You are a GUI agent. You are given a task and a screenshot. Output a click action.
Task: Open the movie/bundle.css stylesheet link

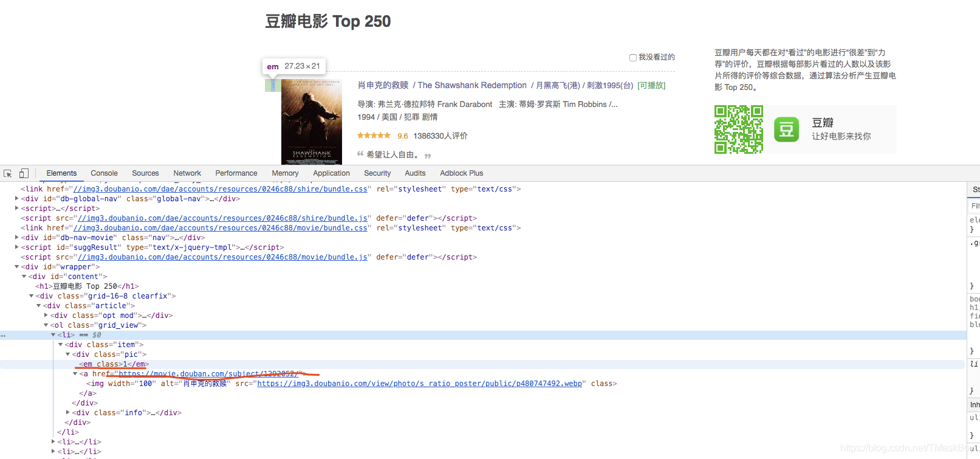[x=221, y=228]
